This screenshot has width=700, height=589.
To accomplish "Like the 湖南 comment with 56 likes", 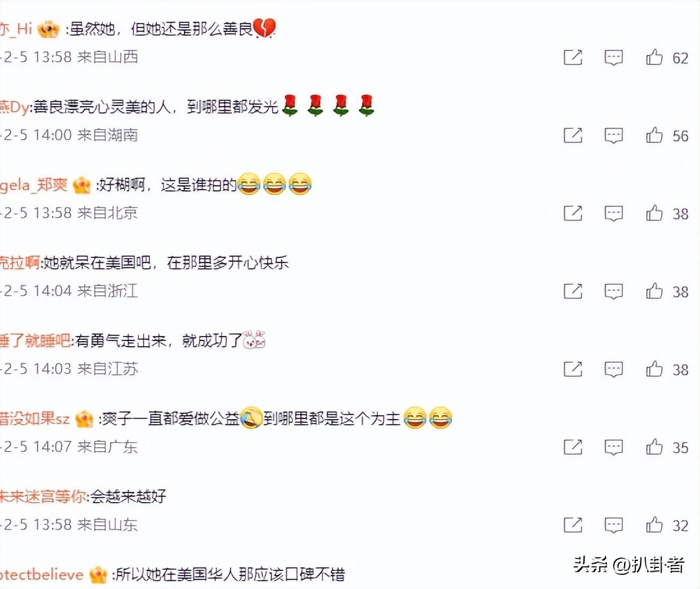I will tap(654, 135).
